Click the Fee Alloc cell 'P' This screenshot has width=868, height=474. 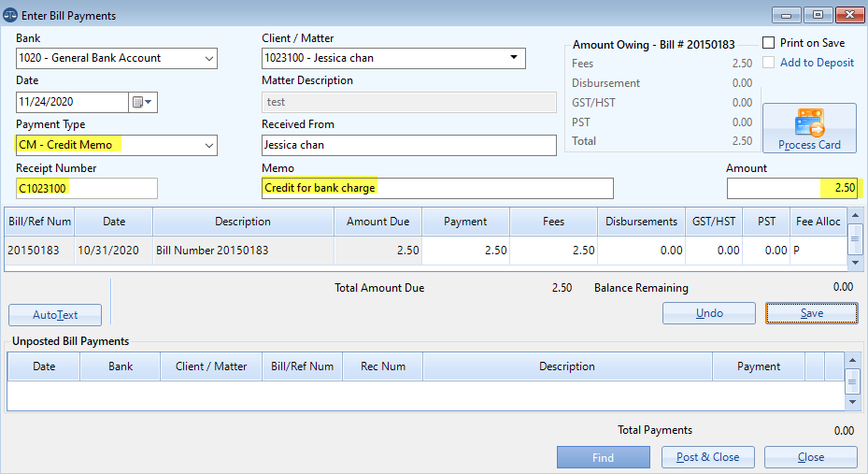pyautogui.click(x=818, y=251)
